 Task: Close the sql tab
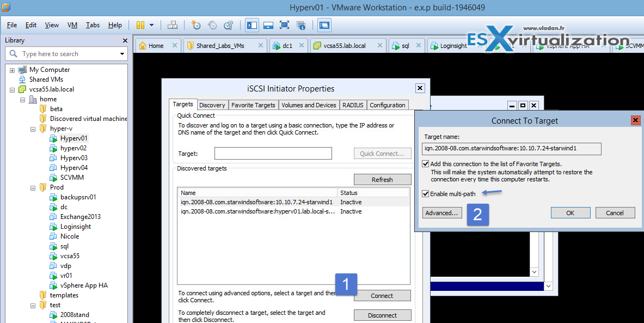point(419,45)
